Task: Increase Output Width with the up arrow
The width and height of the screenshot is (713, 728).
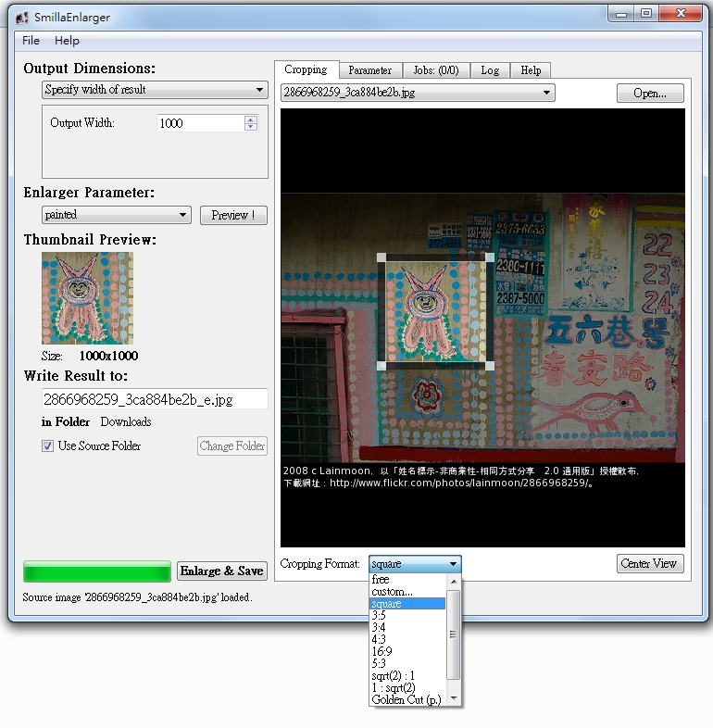Action: click(251, 119)
